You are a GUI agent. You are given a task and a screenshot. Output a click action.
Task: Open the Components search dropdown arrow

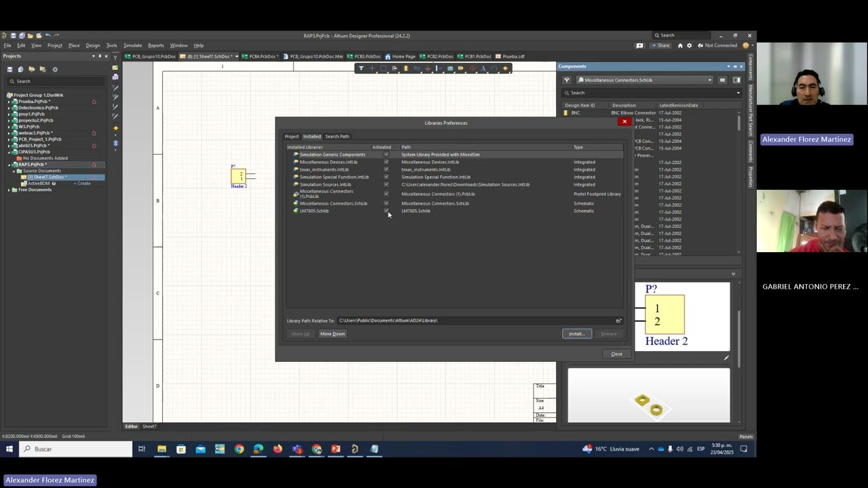coord(738,93)
